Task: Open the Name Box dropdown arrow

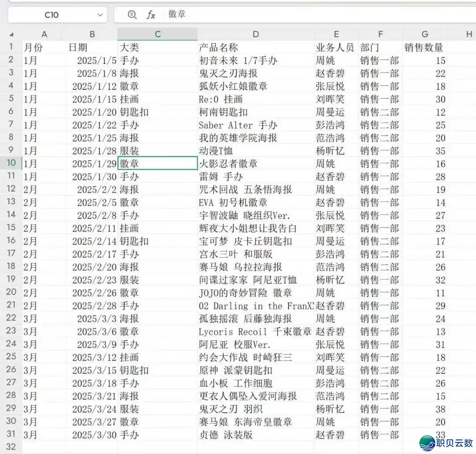Action: (100, 15)
